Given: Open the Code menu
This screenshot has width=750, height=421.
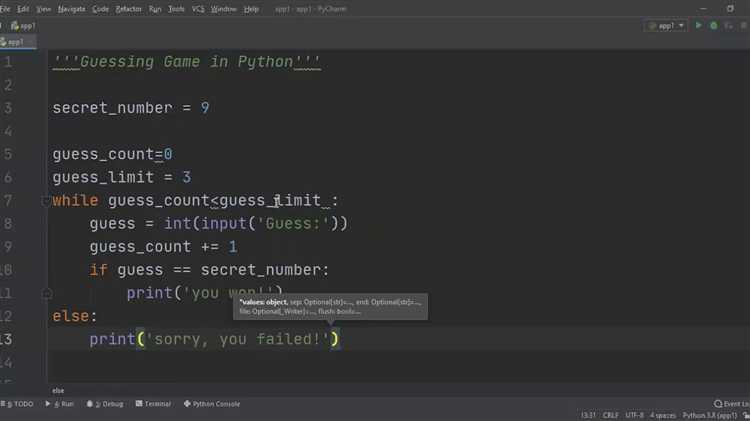Looking at the screenshot, I should pos(100,9).
